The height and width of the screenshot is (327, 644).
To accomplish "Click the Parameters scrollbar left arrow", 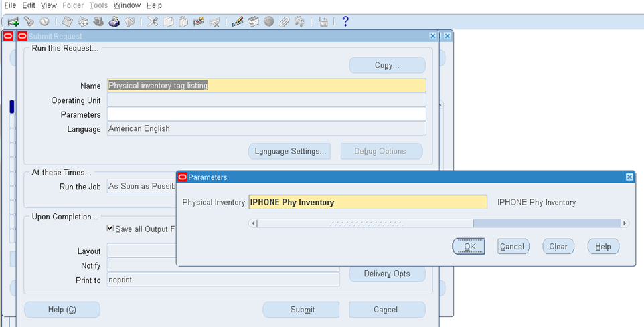I will [253, 223].
